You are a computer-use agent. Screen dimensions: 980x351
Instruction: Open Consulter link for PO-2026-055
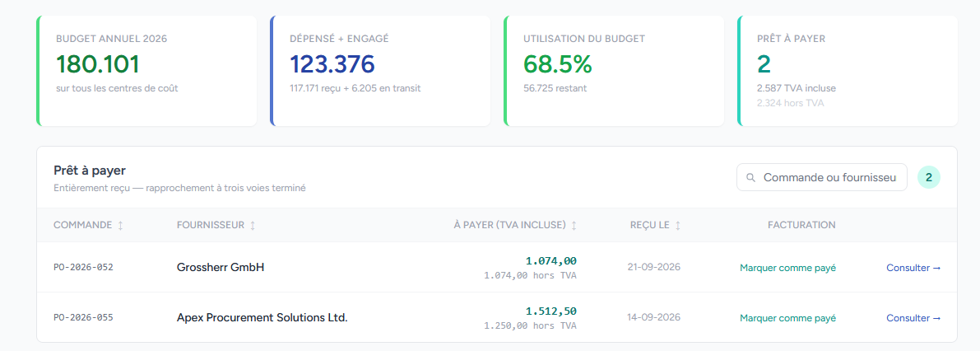(913, 318)
